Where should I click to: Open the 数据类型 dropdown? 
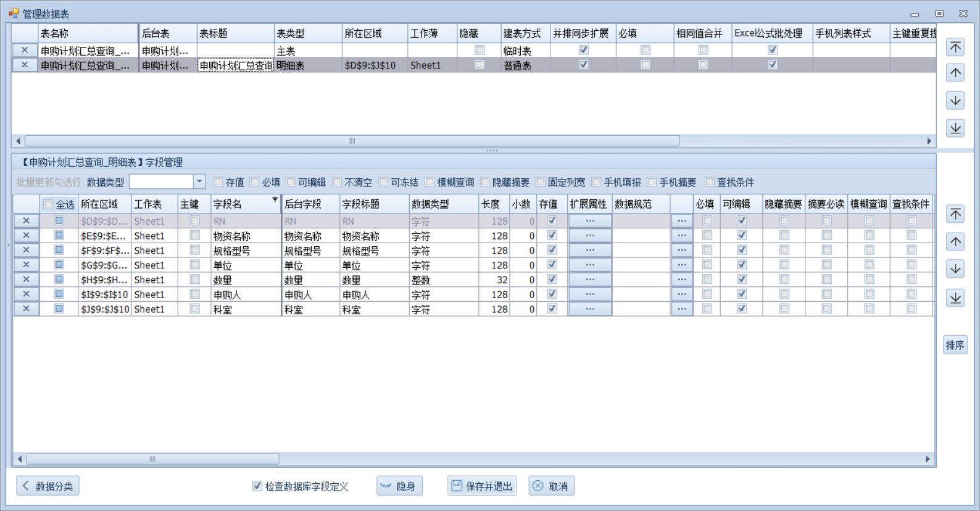coord(199,181)
